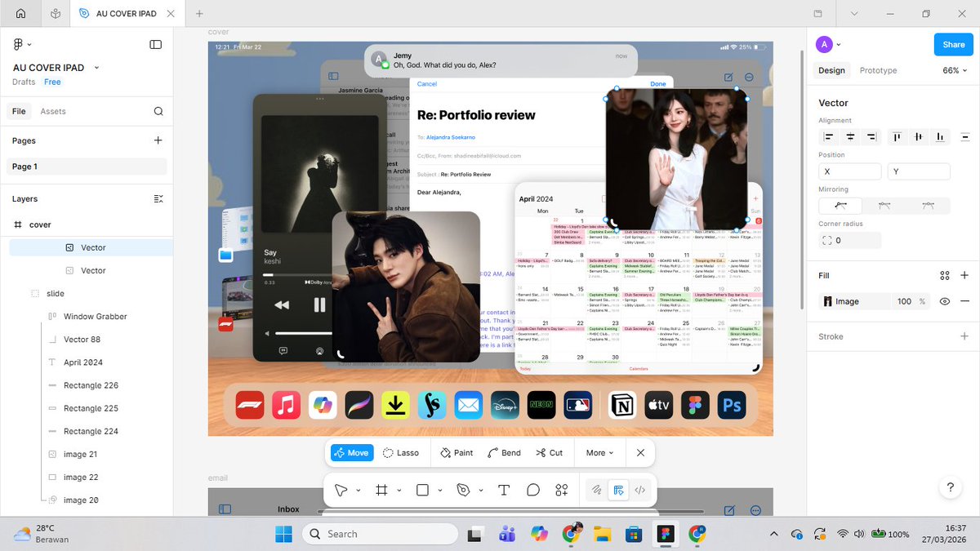This screenshot has height=551, width=980.
Task: Open Figma main menu dropdown
Action: pos(22,44)
